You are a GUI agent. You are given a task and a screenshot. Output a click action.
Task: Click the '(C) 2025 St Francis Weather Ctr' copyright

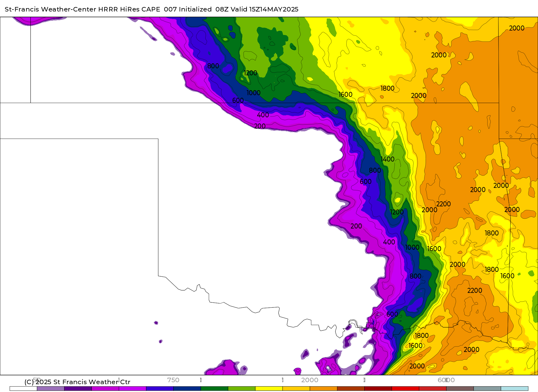pyautogui.click(x=77, y=382)
